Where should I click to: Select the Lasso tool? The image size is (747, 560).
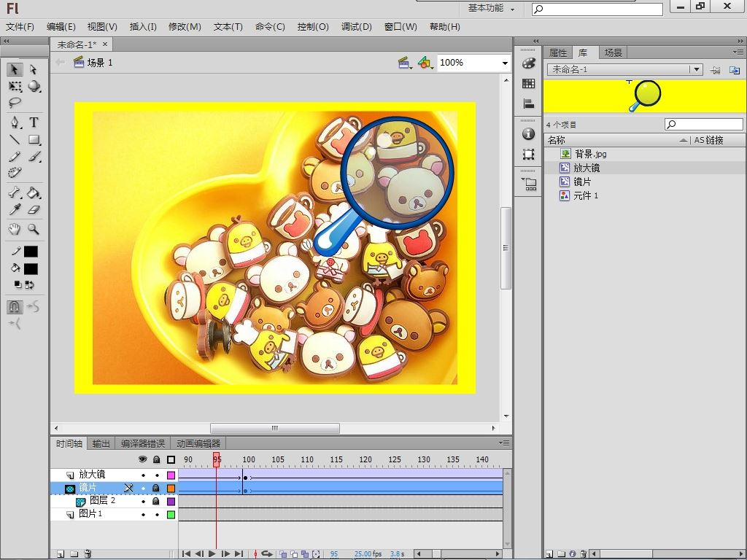click(x=15, y=103)
